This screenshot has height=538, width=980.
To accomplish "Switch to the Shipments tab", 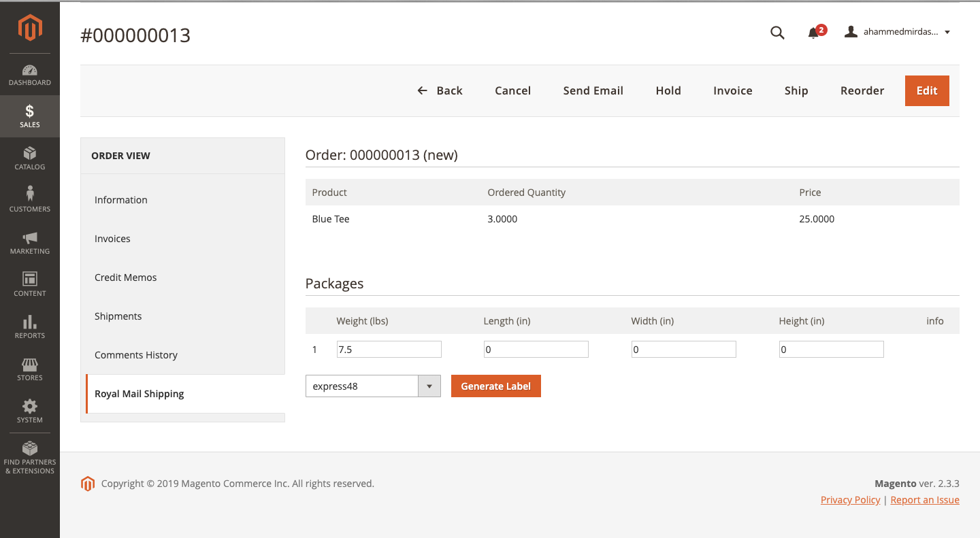I will 118,316.
